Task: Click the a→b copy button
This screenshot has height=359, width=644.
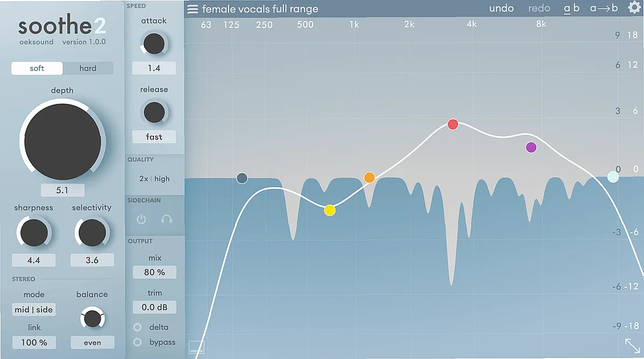Action: pos(604,9)
